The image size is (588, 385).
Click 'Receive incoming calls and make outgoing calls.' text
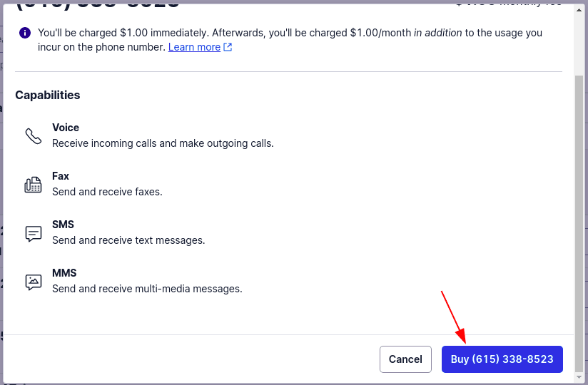click(163, 143)
